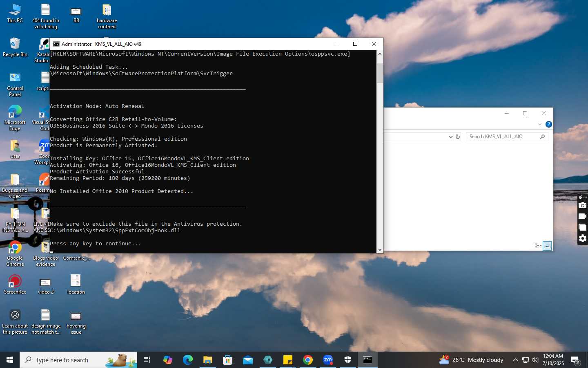Select the 'video 2' desktop file

(46, 285)
